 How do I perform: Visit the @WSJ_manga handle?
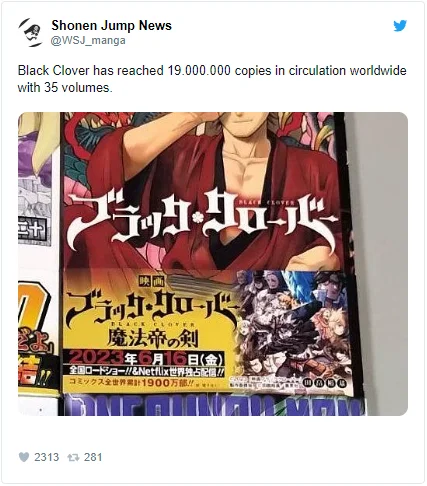pos(88,40)
